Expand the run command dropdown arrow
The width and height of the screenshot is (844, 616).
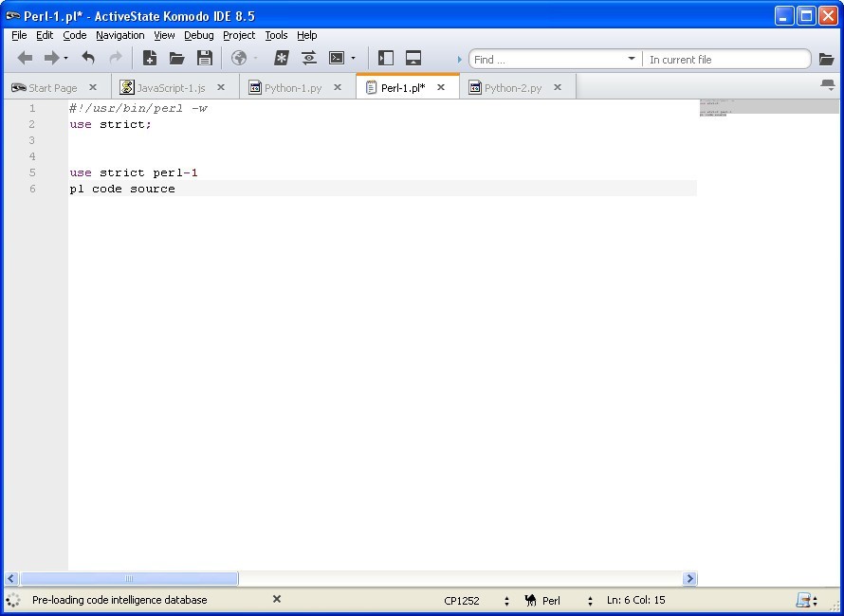[353, 58]
